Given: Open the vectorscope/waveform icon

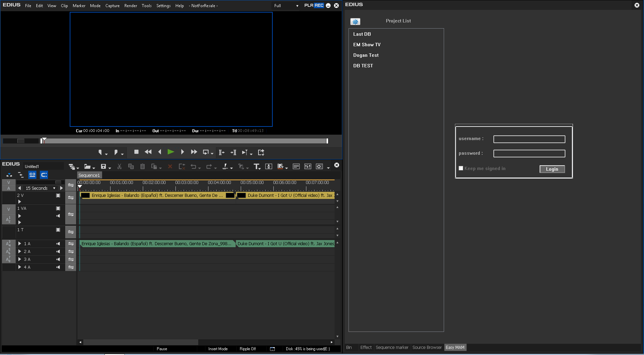Looking at the screenshot, I should (319, 166).
